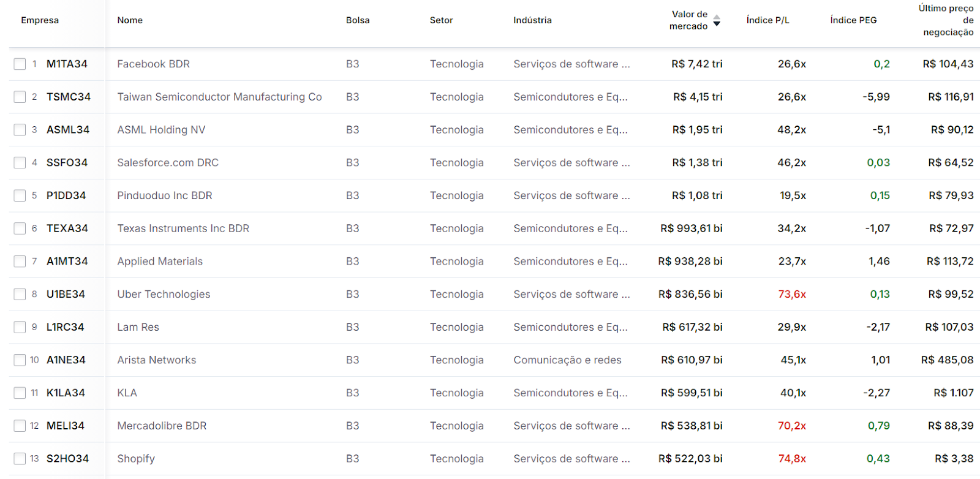Click last price R$ 485,08
The image size is (980, 479).
[947, 360]
